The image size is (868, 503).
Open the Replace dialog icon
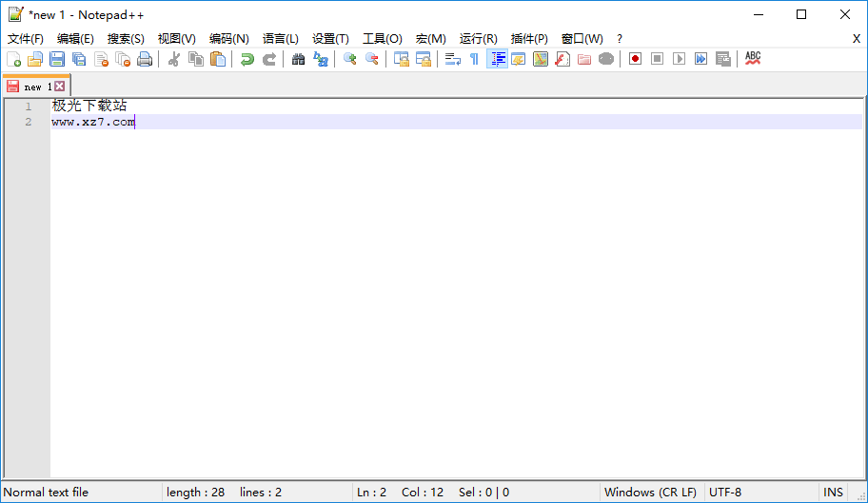(x=321, y=59)
